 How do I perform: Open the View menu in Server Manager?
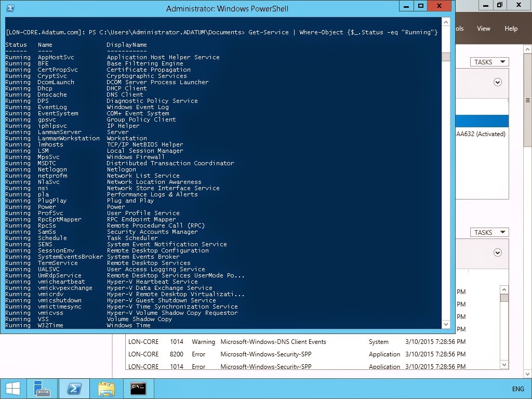click(483, 29)
